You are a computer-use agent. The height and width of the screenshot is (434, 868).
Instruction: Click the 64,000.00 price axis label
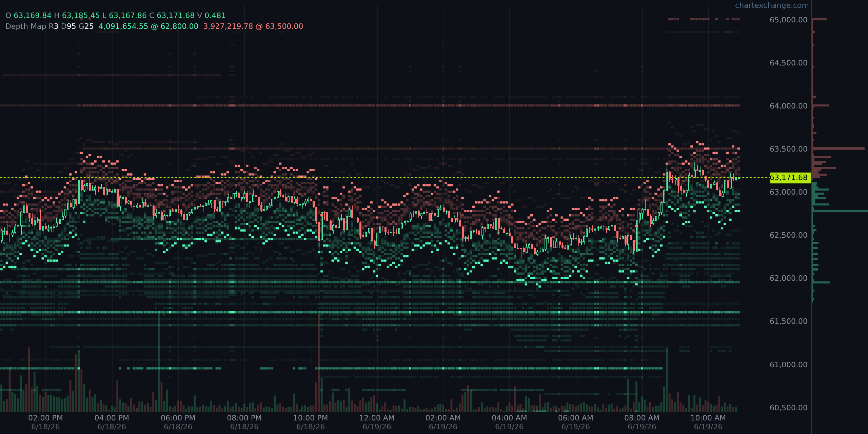pos(789,106)
